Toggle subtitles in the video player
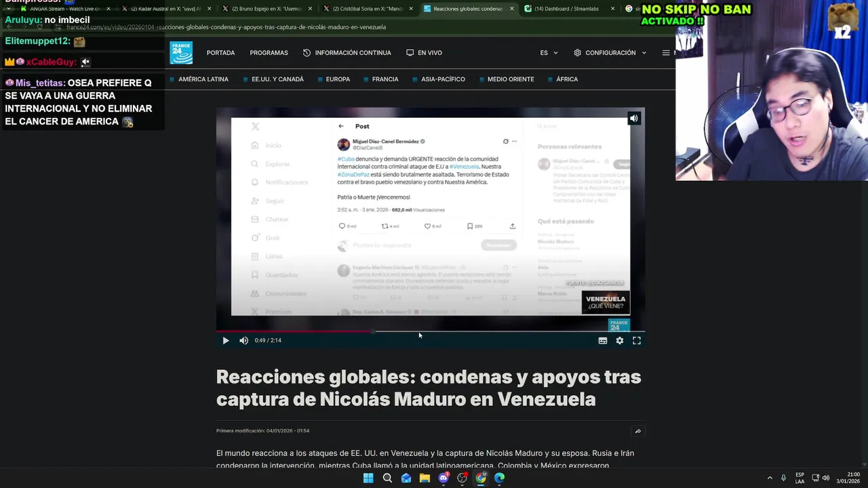The image size is (868, 488). tap(602, 340)
